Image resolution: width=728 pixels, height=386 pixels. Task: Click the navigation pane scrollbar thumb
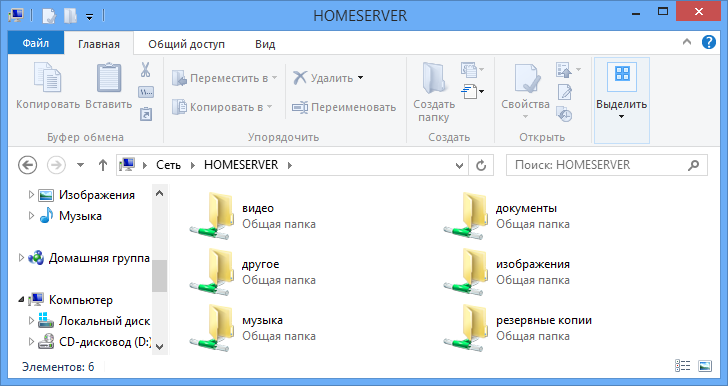(159, 276)
